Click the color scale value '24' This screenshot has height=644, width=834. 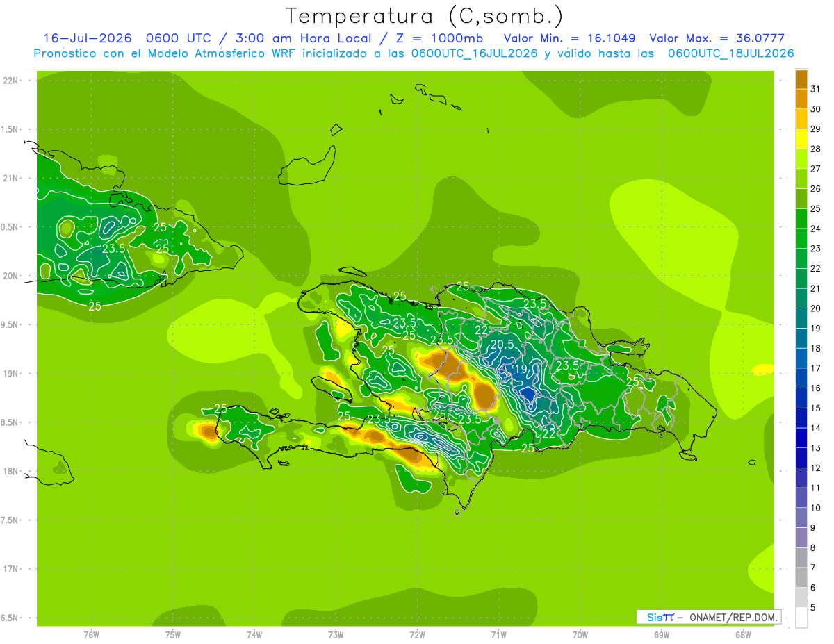[816, 229]
